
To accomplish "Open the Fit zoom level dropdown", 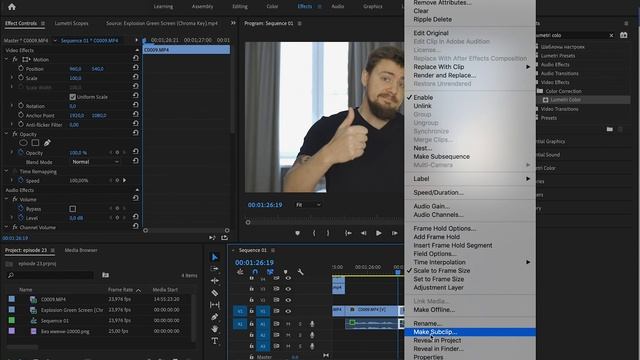I will coord(308,205).
